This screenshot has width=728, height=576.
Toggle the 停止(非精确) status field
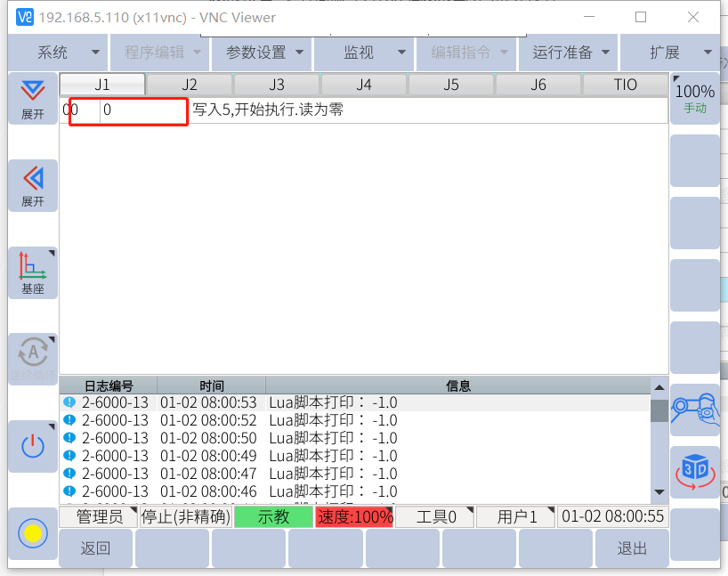186,517
